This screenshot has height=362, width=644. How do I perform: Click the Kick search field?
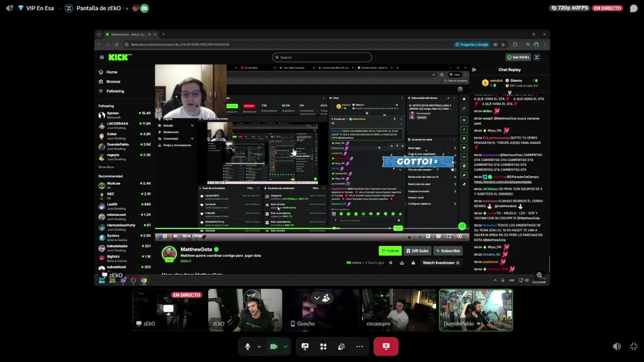tap(322, 57)
